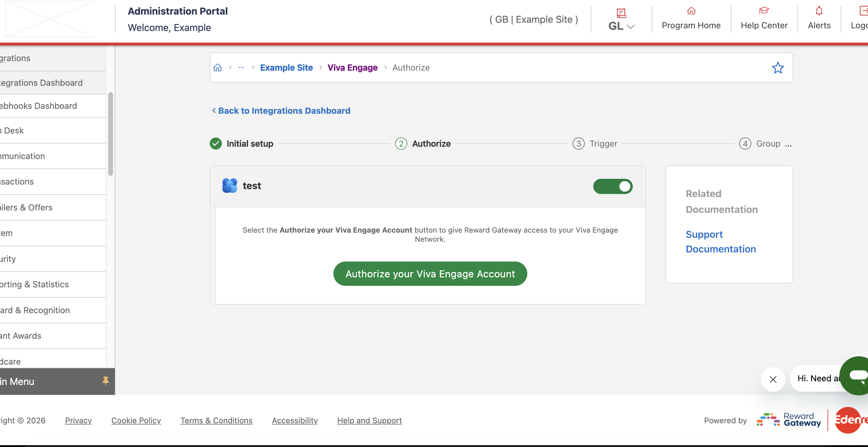The image size is (868, 447).
Task: Click the portal logo placeholder image
Action: [50, 19]
